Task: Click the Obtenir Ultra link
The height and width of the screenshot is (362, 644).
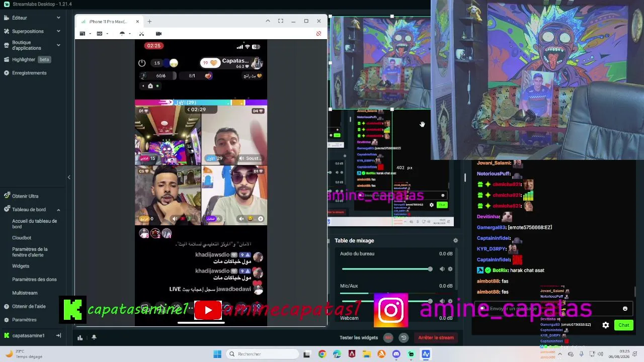Action: point(25,196)
